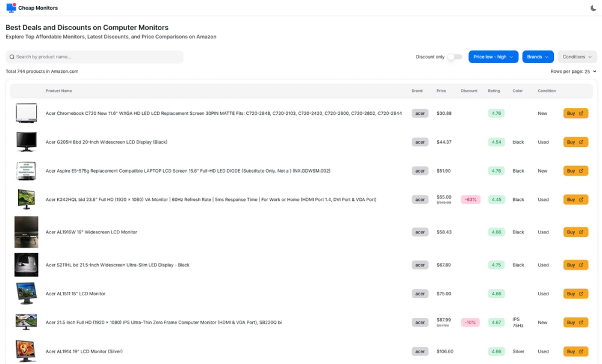Toggle dark mode moon icon

tap(593, 8)
